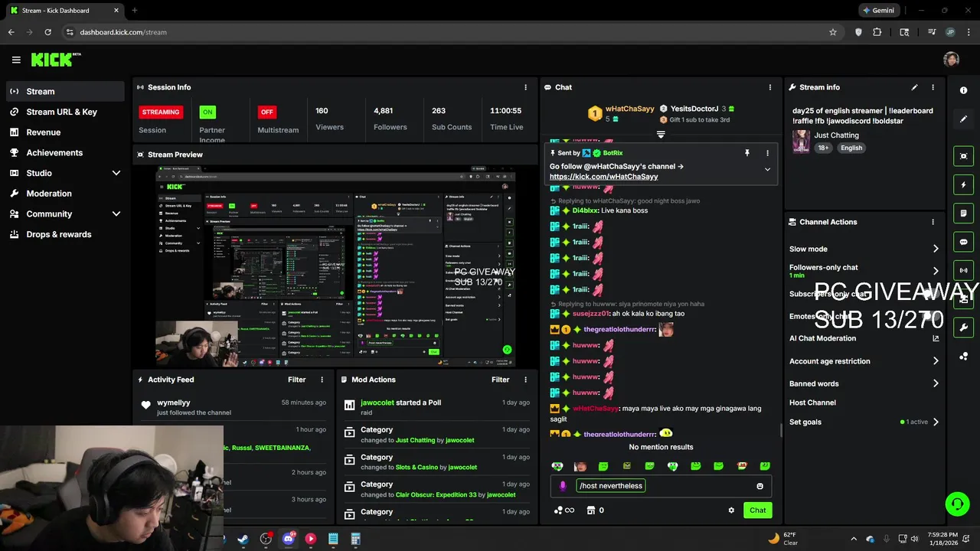Open Mod Actions three-dot options
The height and width of the screenshot is (551, 980).
pyautogui.click(x=525, y=380)
